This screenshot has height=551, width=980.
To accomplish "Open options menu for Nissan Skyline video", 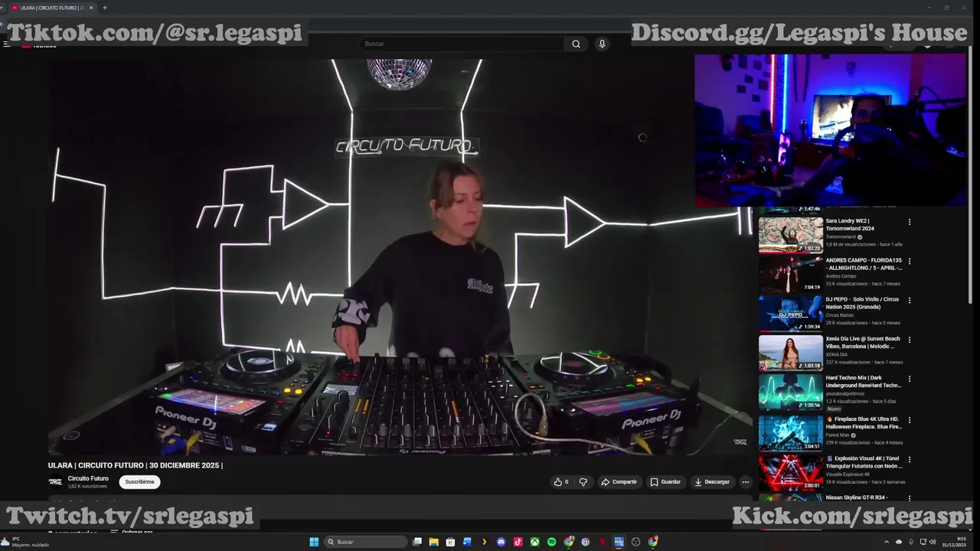I will (x=910, y=498).
